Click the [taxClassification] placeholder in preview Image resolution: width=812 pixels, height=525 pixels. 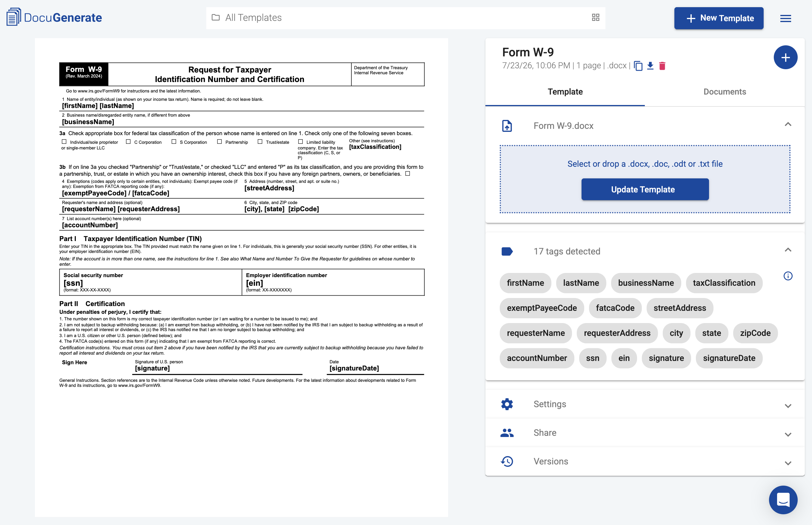375,147
